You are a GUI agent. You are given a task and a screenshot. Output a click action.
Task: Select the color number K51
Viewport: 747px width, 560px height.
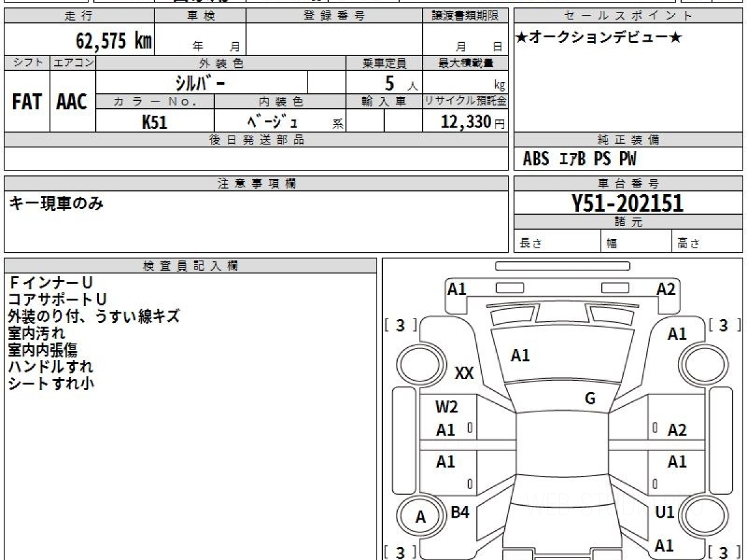[154, 122]
